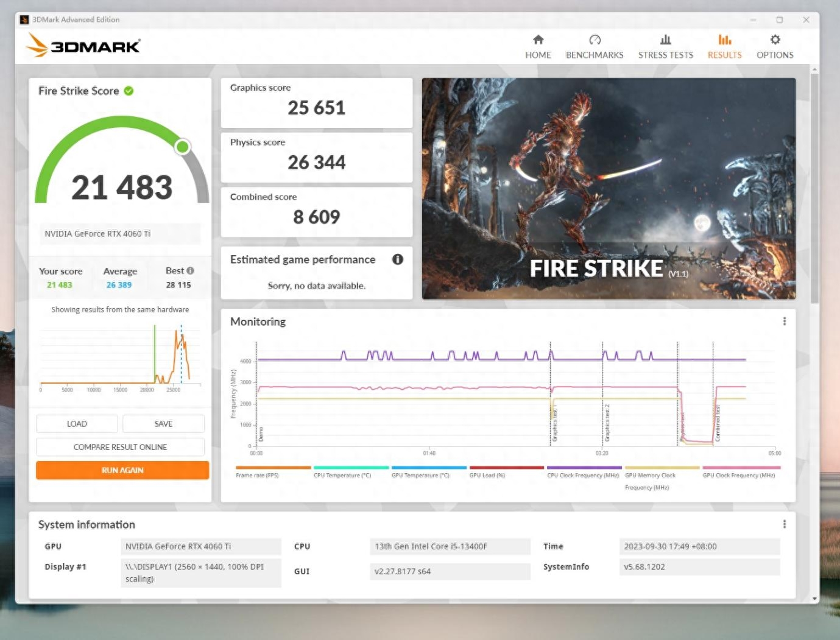Toggle Frame rate (FPS) legend item
Image resolution: width=840 pixels, height=640 pixels.
pos(273,473)
